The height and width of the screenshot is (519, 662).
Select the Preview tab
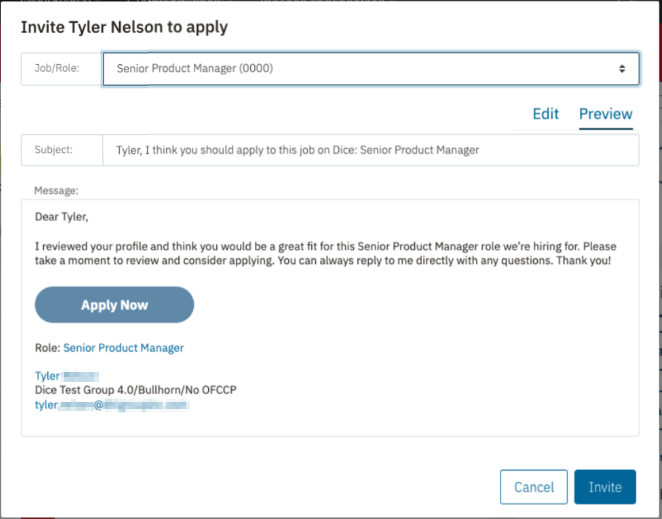pos(605,114)
